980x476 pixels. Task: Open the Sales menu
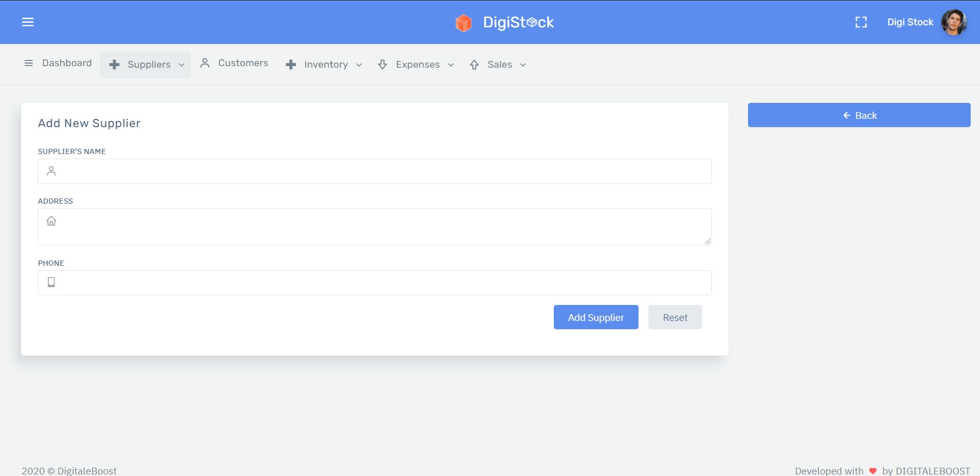tap(498, 65)
